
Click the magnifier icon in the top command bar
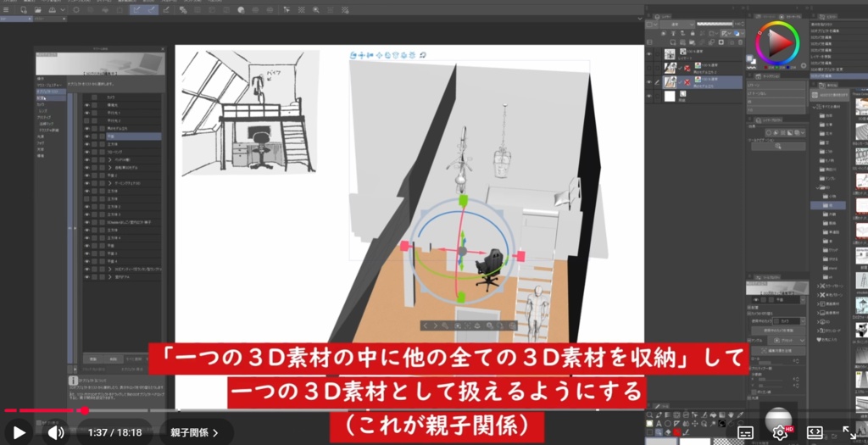click(x=315, y=10)
